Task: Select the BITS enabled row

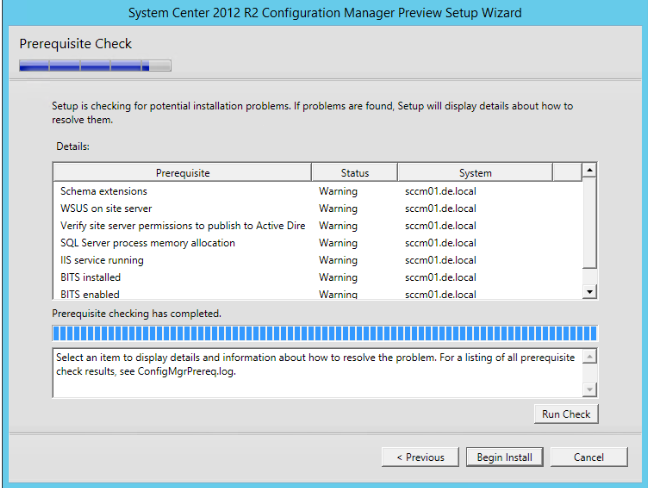Action: (x=90, y=293)
